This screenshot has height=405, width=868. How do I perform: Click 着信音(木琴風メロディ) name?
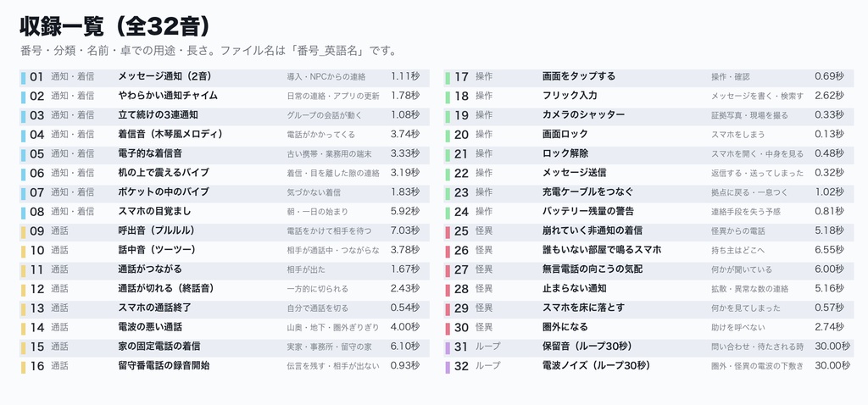[x=171, y=134]
